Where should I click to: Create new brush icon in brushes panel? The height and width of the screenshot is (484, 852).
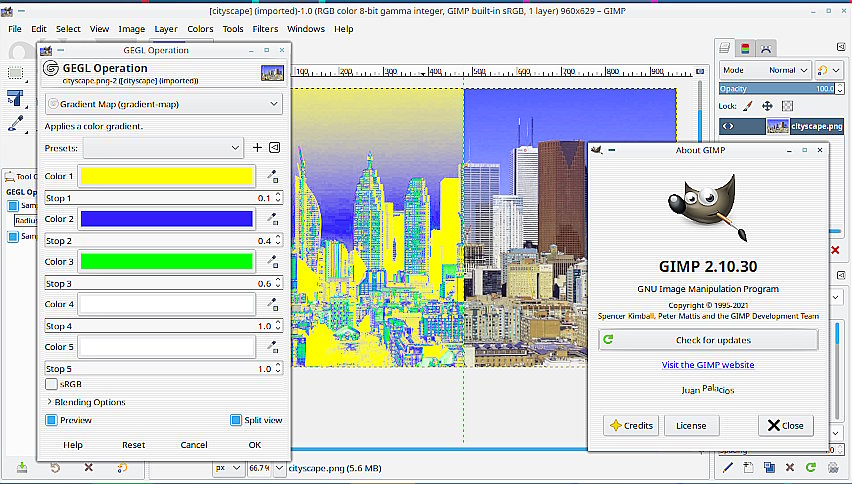(748, 467)
